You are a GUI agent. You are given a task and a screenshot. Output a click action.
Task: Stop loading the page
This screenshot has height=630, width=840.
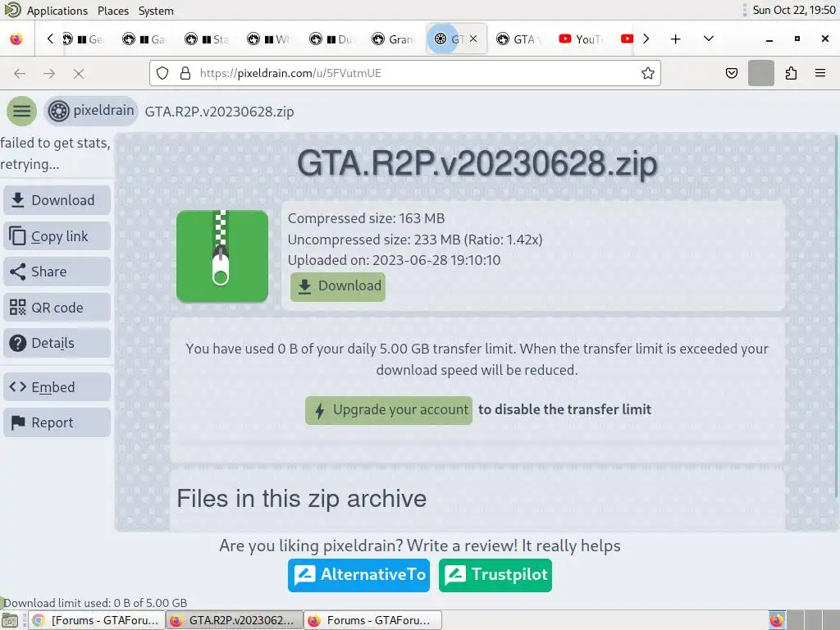point(79,73)
